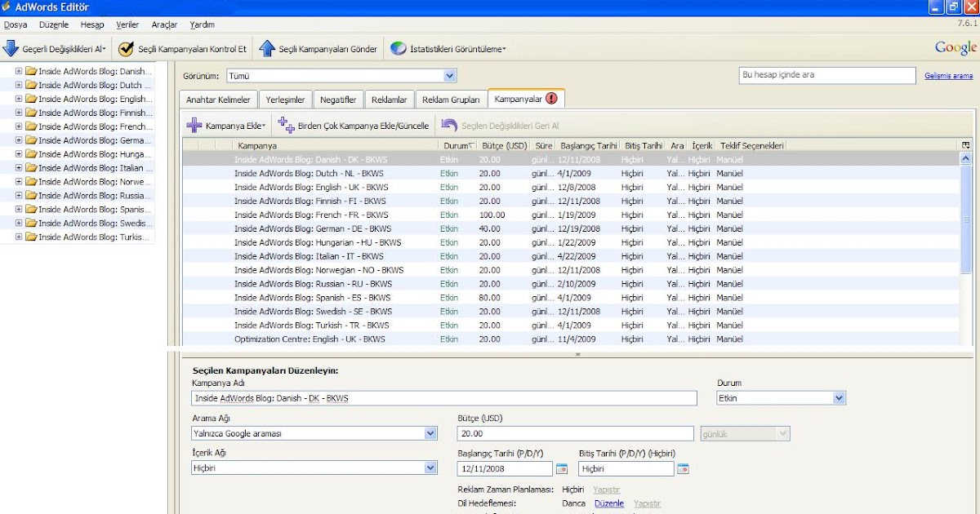Expand the Inside AdWords Blog: Spanis... tree node
The height and width of the screenshot is (514, 980).
tap(19, 209)
